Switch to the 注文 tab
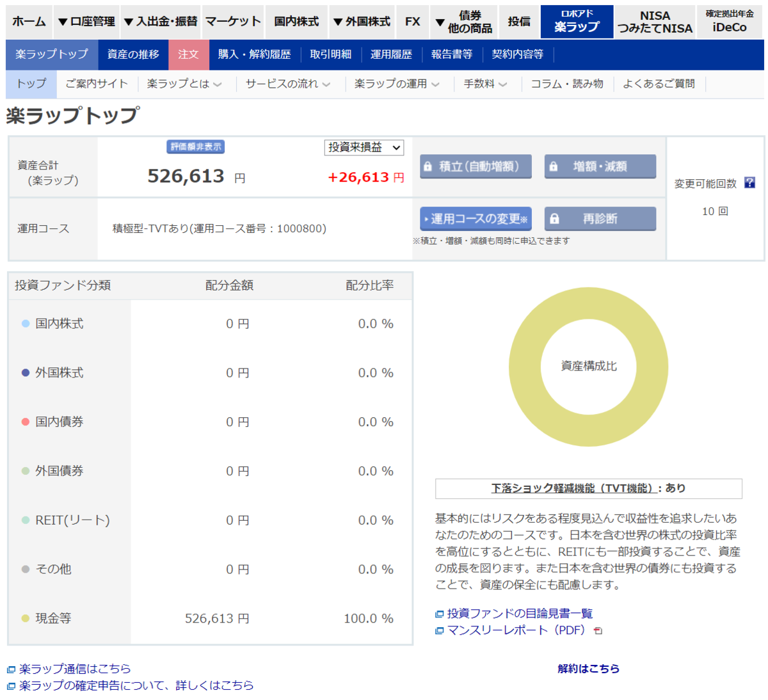The height and width of the screenshot is (700, 768). point(188,54)
